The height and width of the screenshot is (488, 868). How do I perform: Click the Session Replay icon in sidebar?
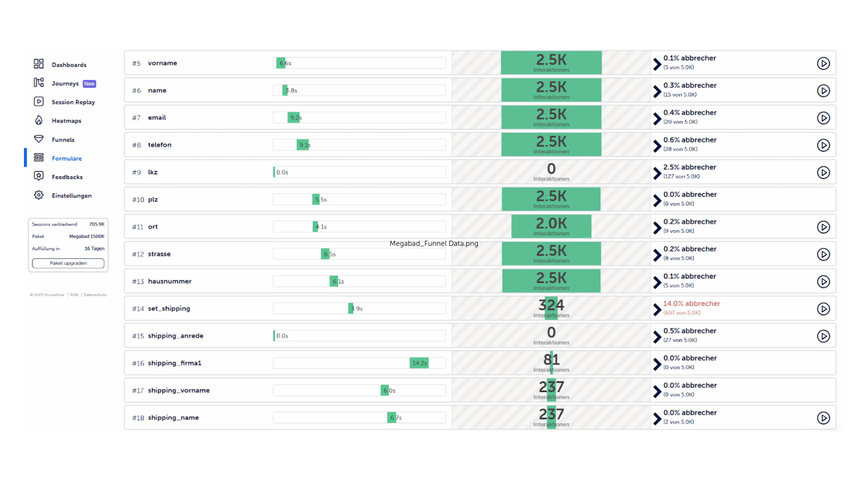[39, 102]
